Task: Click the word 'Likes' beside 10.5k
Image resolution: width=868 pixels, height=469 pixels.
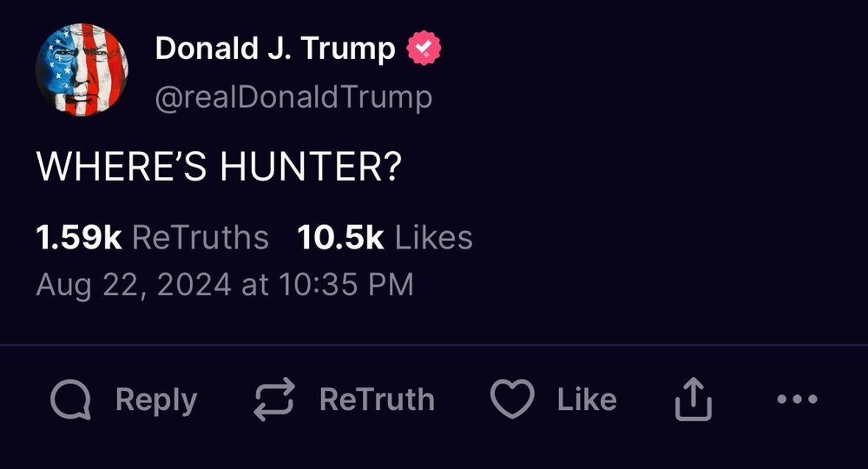Action: point(433,237)
